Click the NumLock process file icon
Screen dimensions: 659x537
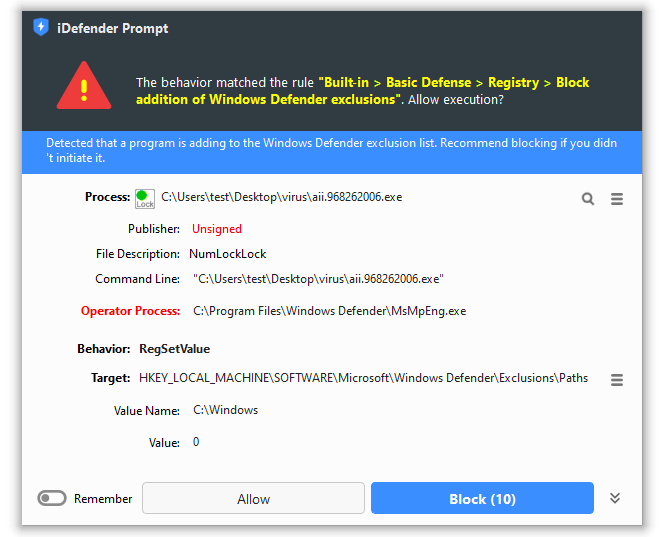pos(145,198)
